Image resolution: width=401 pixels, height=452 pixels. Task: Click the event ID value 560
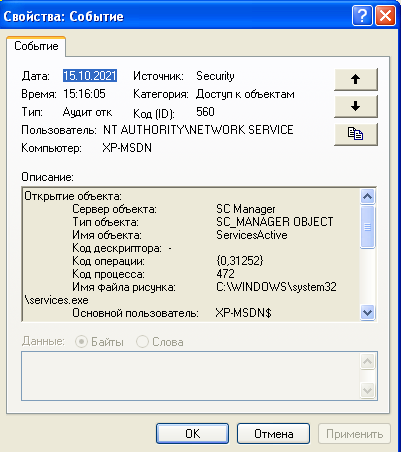click(x=205, y=112)
